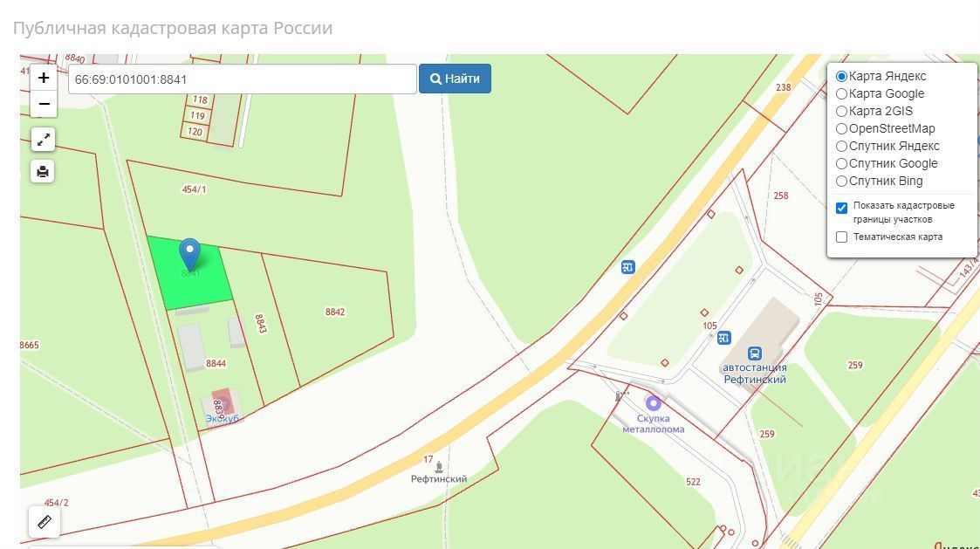This screenshot has height=549, width=980.
Task: Focus the cadastral number search field
Action: pyautogui.click(x=243, y=79)
